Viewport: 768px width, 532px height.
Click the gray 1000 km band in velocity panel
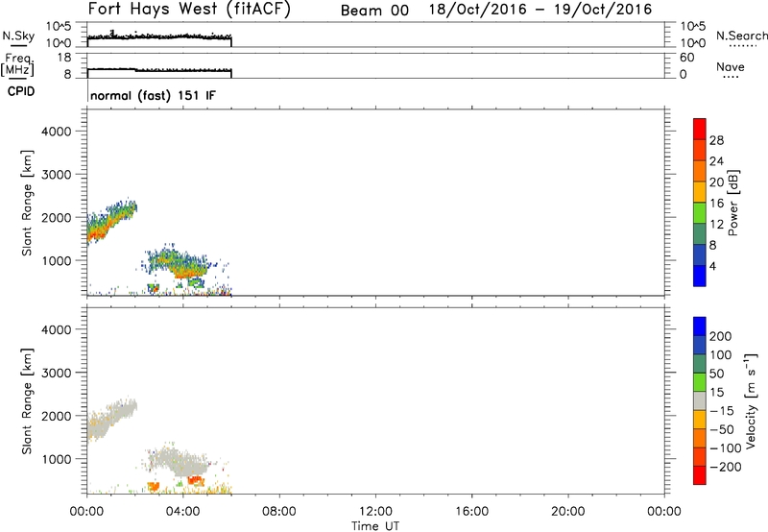pyautogui.click(x=179, y=462)
